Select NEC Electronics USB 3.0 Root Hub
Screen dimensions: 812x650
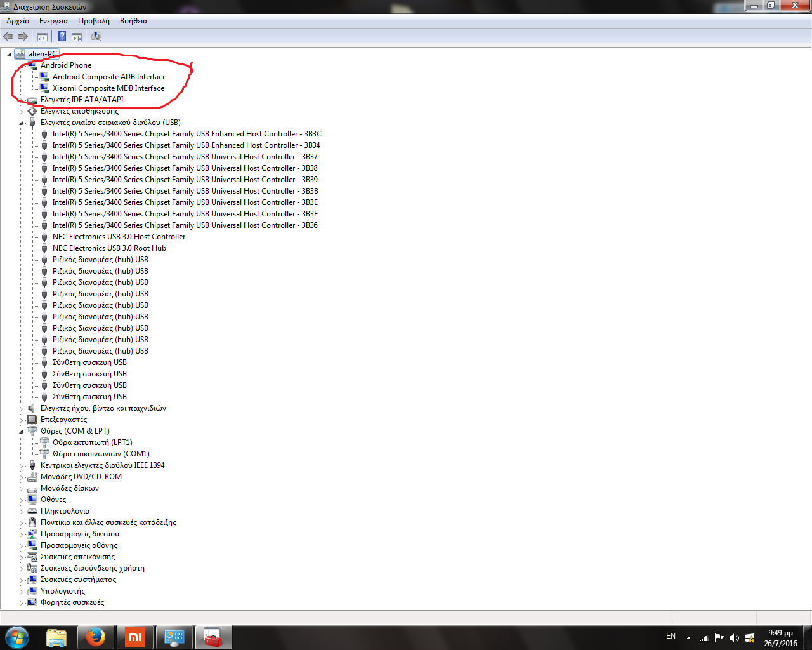(x=109, y=248)
